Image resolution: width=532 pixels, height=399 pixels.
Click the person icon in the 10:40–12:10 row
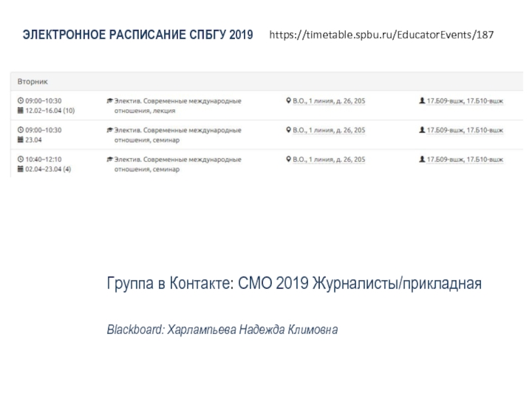422,159
